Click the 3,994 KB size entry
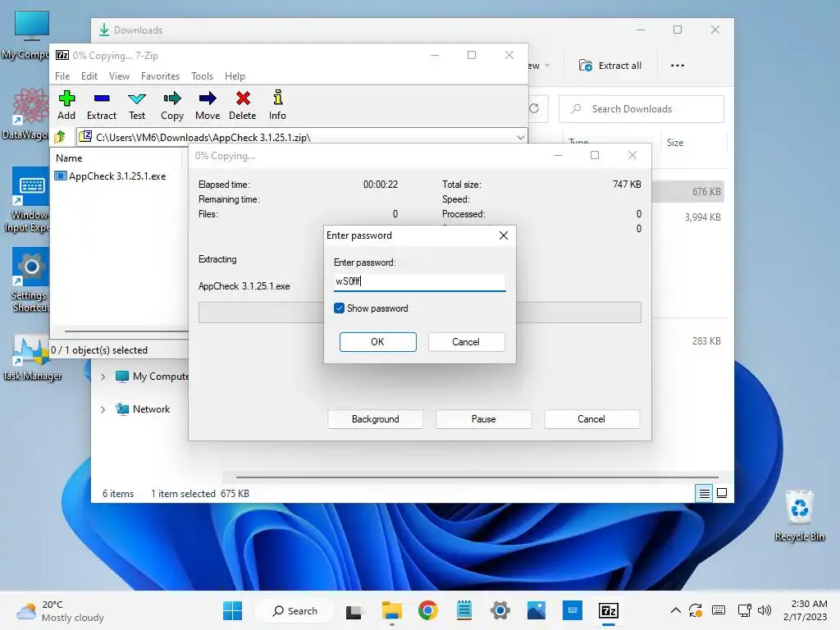The height and width of the screenshot is (630, 840). tap(702, 217)
